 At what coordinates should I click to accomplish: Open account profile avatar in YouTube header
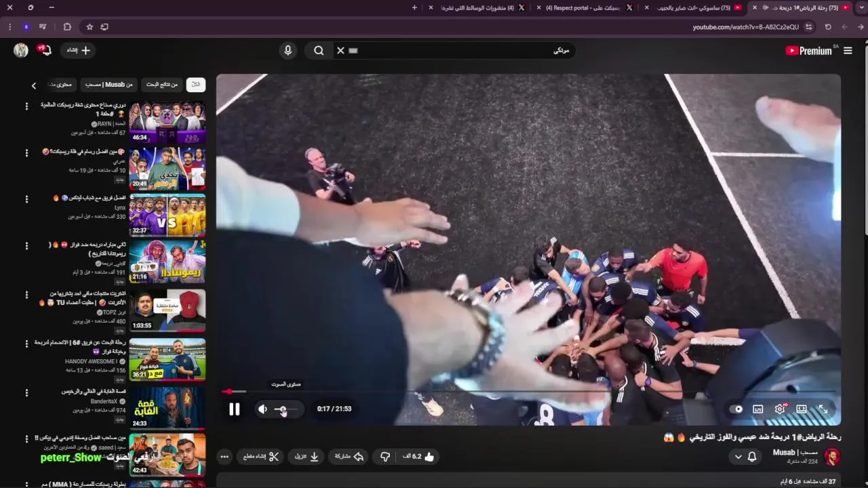click(x=21, y=50)
